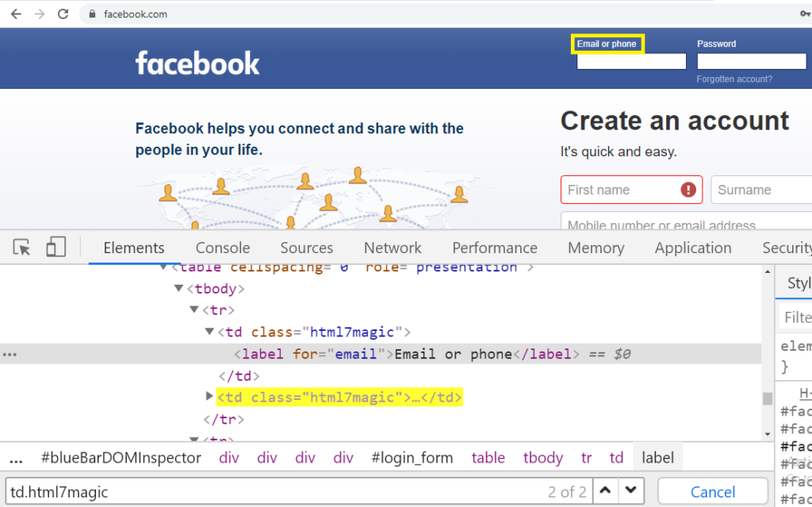Image resolution: width=812 pixels, height=507 pixels.
Task: Click the First name field
Action: (x=631, y=190)
